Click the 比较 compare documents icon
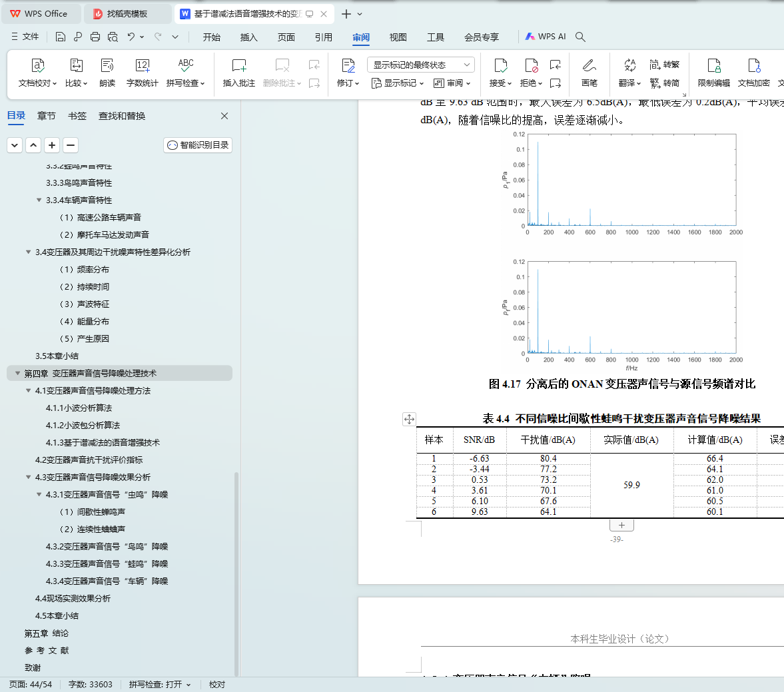This screenshot has width=784, height=692. [76, 65]
